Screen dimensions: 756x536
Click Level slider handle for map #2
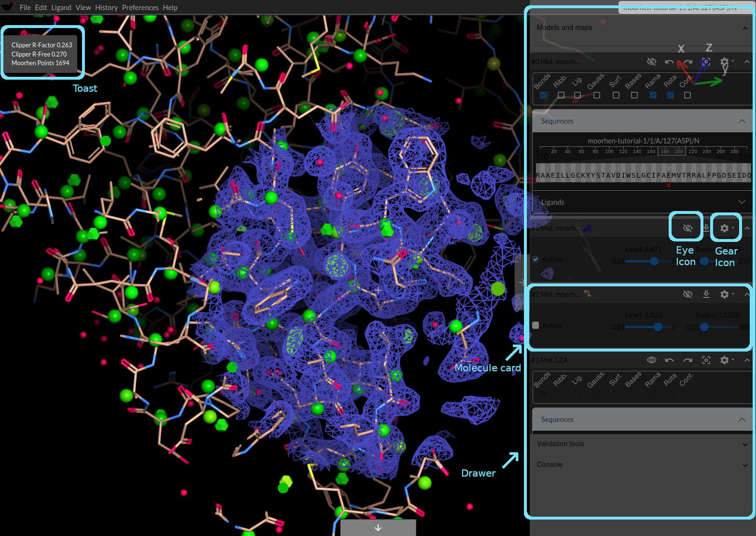[658, 327]
